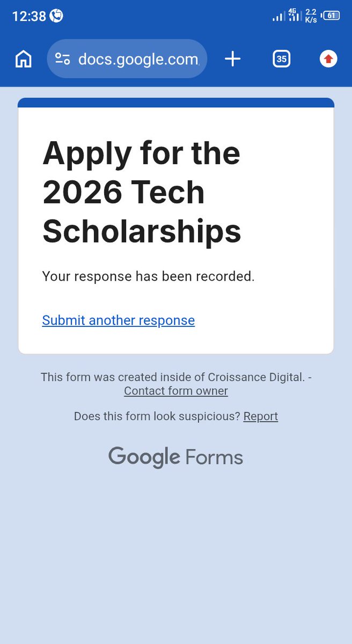Screen dimensions: 352x644
Task: Open site settings icon in address bar
Action: pos(62,59)
